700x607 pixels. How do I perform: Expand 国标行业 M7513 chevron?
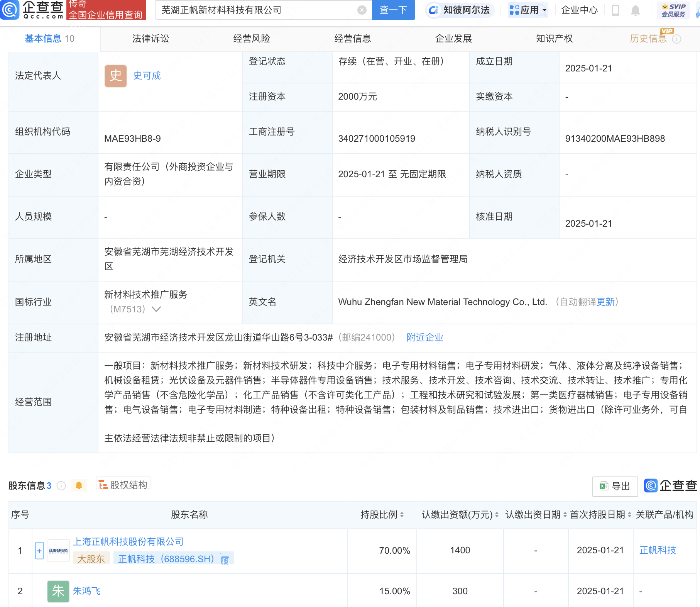point(156,309)
